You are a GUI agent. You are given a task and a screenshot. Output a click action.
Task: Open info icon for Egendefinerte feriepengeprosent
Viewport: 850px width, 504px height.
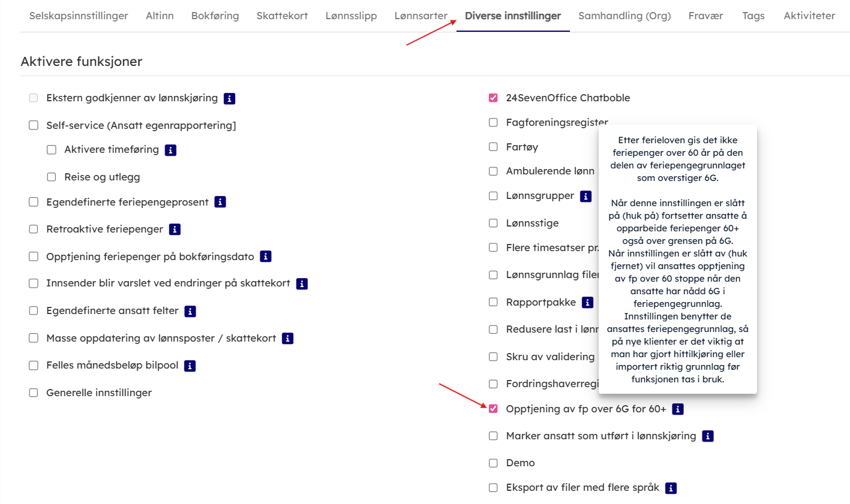[220, 202]
